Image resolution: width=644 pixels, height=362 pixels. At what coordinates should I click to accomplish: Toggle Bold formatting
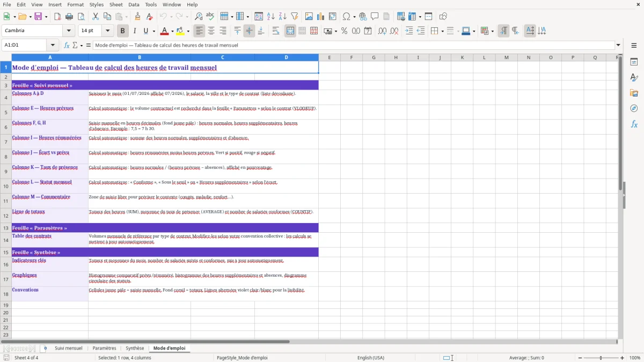pyautogui.click(x=122, y=31)
